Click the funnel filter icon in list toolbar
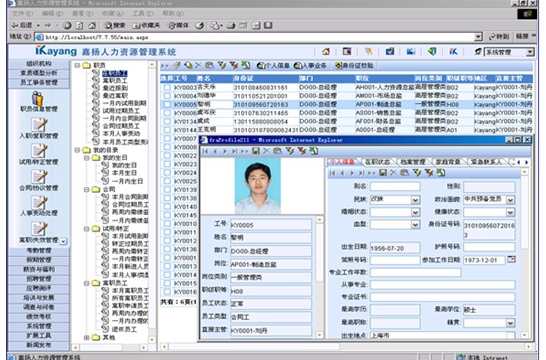546x360 pixels. coord(221,65)
